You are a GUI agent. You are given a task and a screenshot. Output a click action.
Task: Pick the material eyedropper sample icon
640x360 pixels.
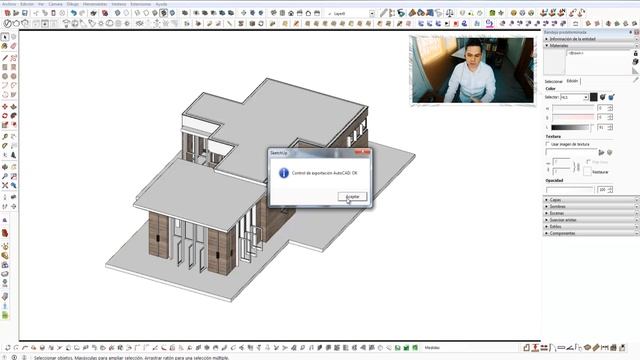[636, 80]
